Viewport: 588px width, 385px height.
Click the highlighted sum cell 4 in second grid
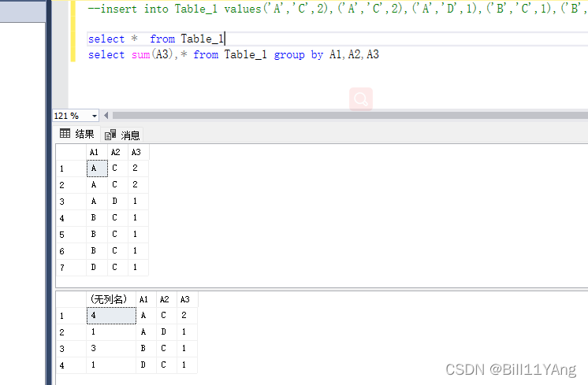[111, 316]
